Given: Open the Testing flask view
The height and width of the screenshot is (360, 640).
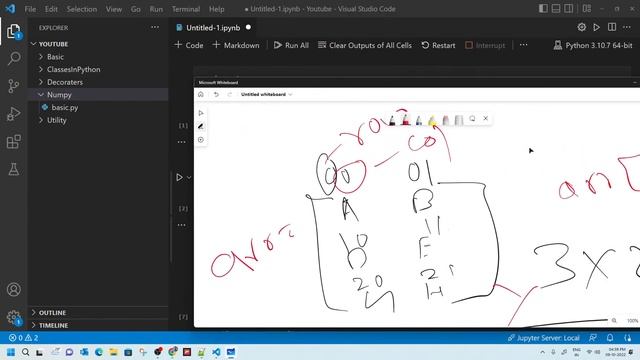Looking at the screenshot, I should 13,169.
